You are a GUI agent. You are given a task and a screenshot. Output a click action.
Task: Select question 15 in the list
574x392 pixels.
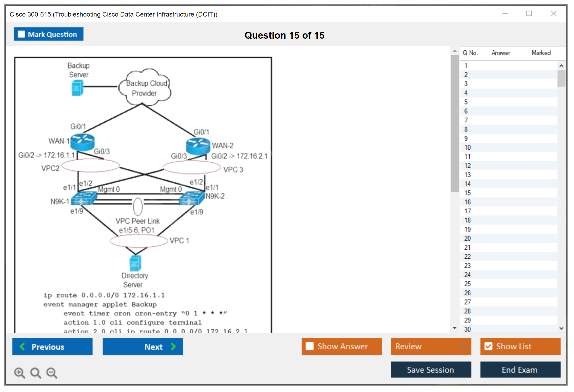[x=468, y=193]
